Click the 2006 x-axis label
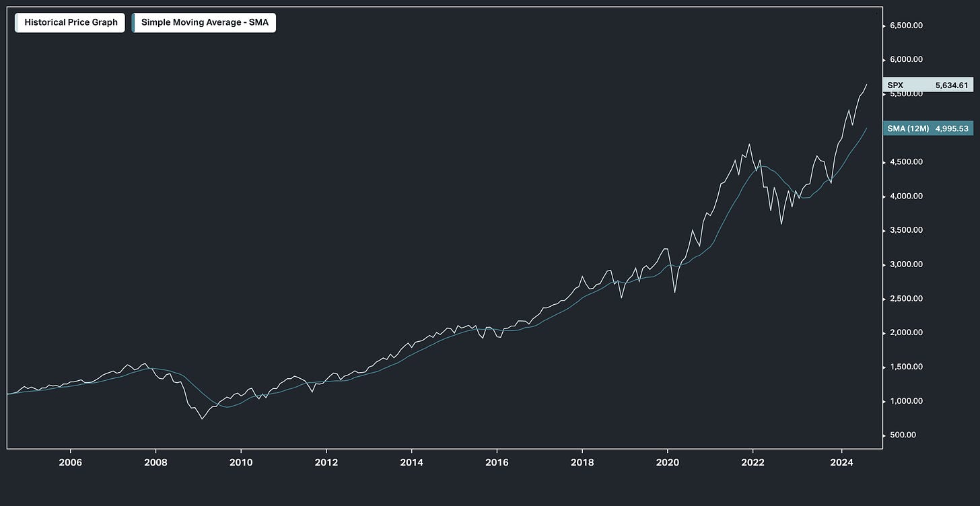This screenshot has height=506, width=980. tap(70, 462)
